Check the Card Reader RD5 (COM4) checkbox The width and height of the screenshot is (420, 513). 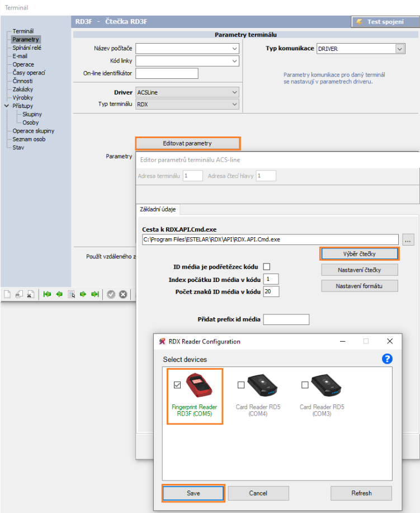(241, 385)
